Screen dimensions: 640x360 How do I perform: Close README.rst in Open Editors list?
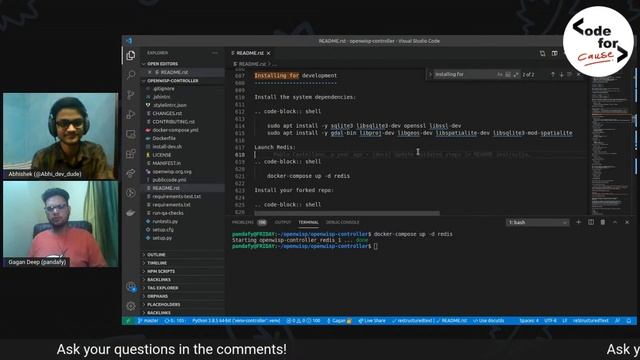(x=150, y=72)
